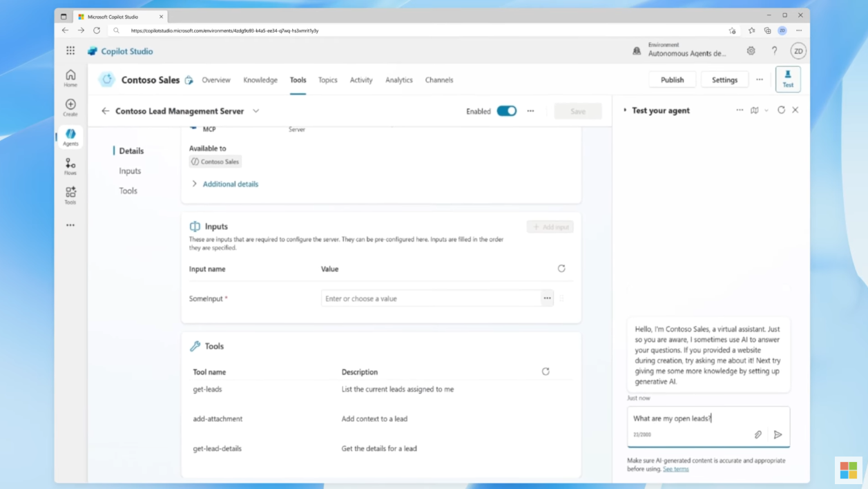This screenshot has width=868, height=489.
Task: Click the Settings button
Action: (x=724, y=79)
